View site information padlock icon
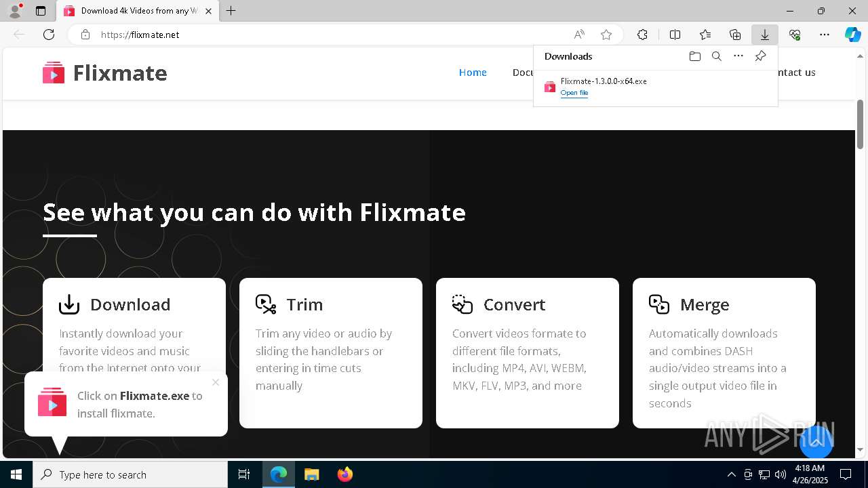Screen dimensions: 868x488 [x=85, y=35]
